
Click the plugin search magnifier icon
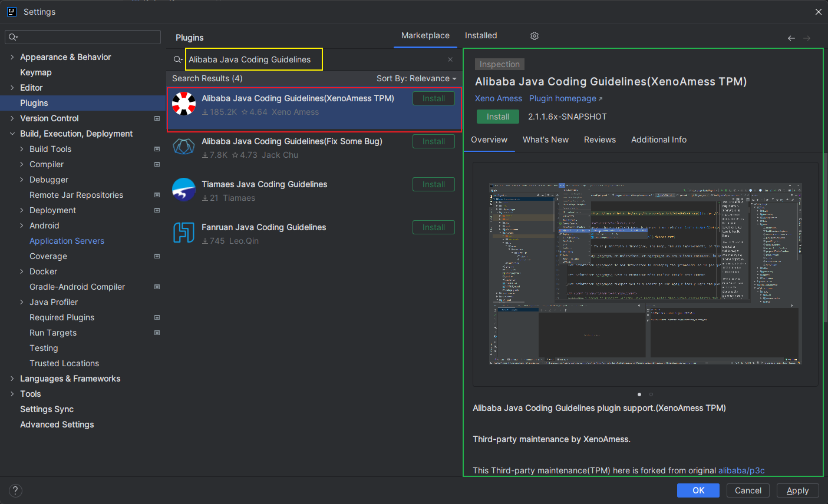pyautogui.click(x=177, y=59)
